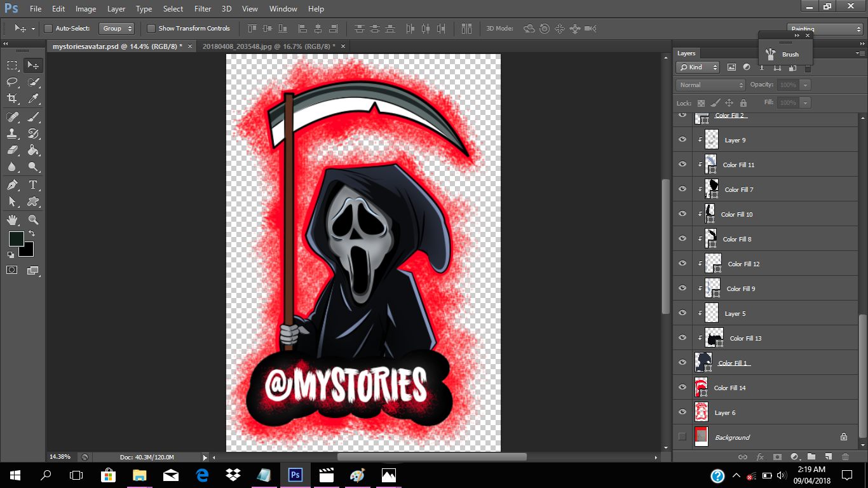
Task: Toggle Quick Mask mode
Action: coord(12,270)
